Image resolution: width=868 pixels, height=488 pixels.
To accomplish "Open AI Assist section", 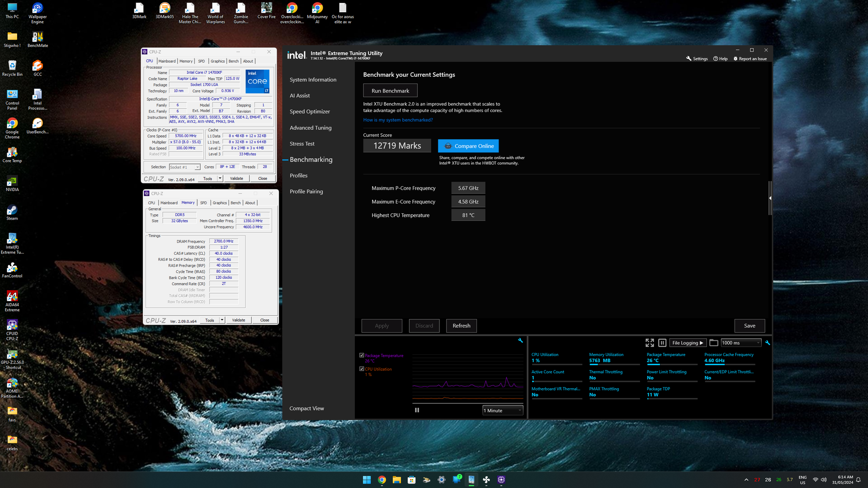I will (x=300, y=95).
